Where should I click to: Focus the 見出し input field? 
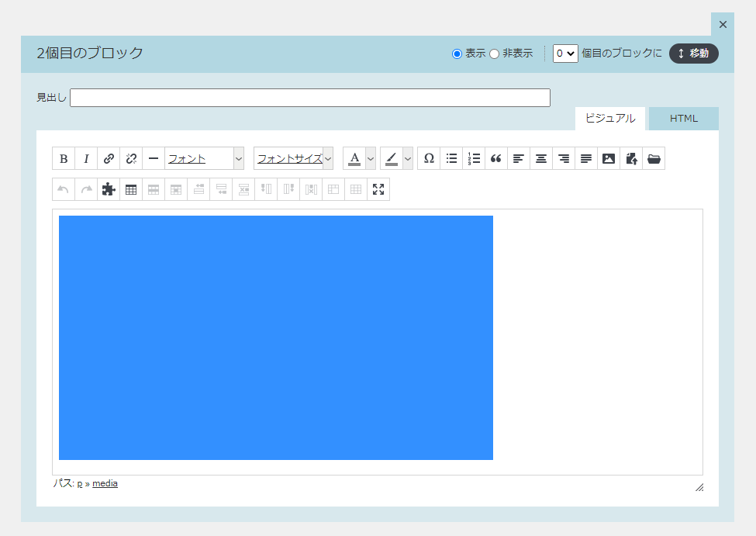(x=310, y=98)
